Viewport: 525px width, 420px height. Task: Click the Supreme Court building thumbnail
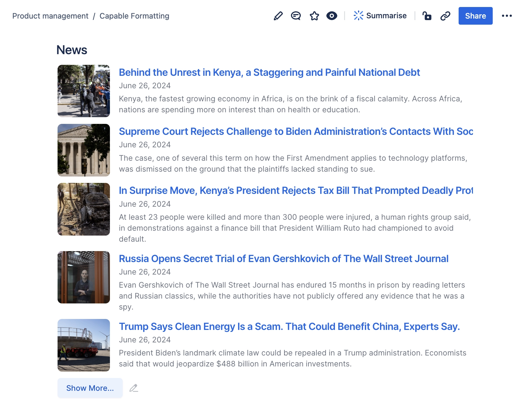(x=84, y=150)
